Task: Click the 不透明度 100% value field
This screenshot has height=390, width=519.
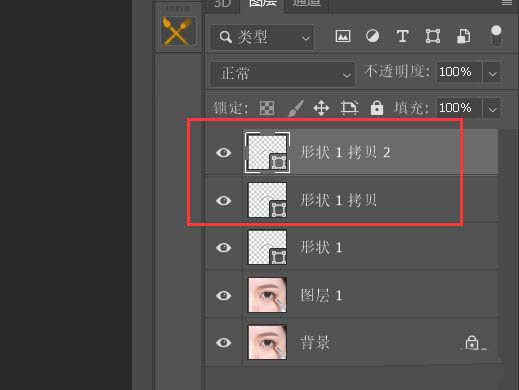Action: click(x=459, y=72)
